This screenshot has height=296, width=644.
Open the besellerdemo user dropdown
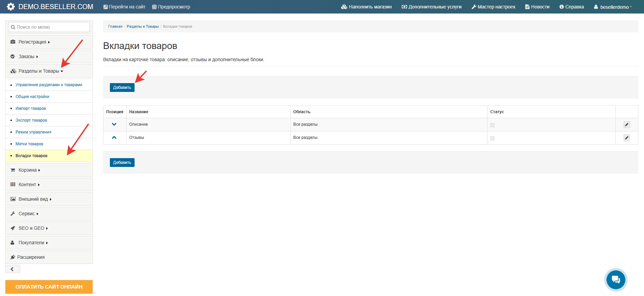point(613,7)
